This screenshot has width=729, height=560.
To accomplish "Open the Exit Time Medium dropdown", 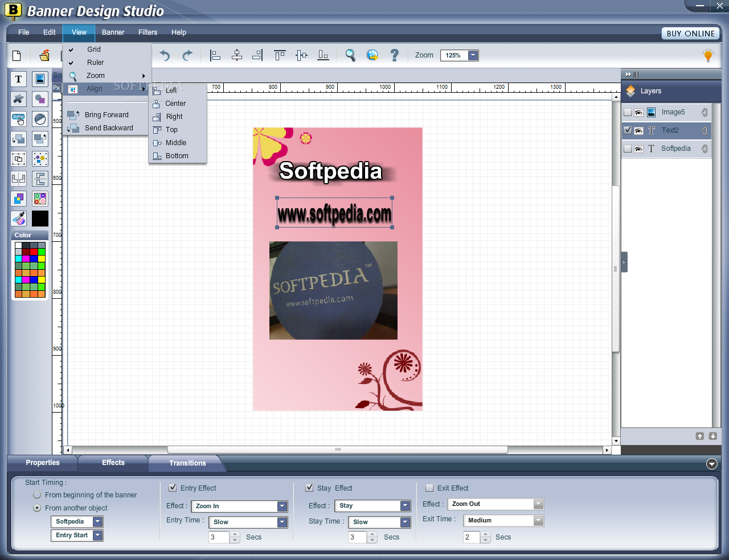I will point(538,520).
